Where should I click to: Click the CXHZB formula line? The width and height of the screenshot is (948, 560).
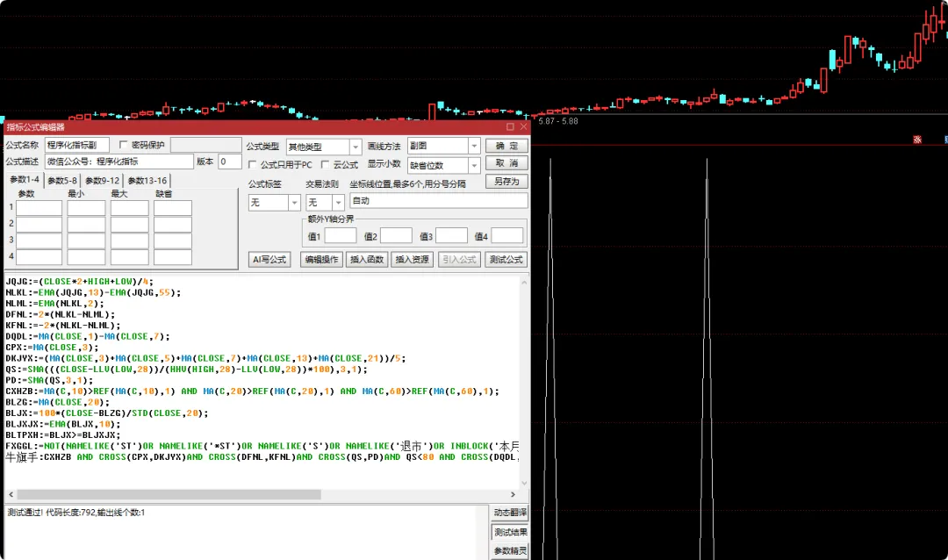pyautogui.click(x=252, y=391)
